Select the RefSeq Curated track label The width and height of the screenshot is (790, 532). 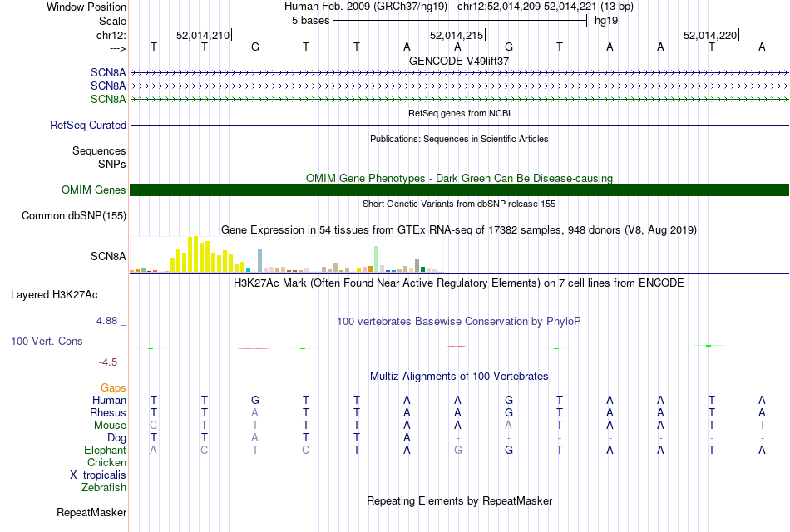(x=88, y=125)
